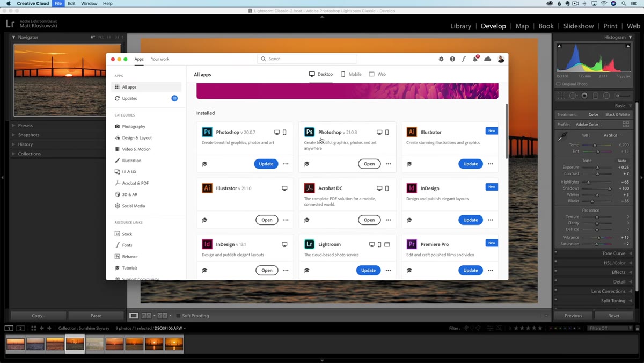
Task: Update Photoshop v 20.0.7
Action: point(266,164)
